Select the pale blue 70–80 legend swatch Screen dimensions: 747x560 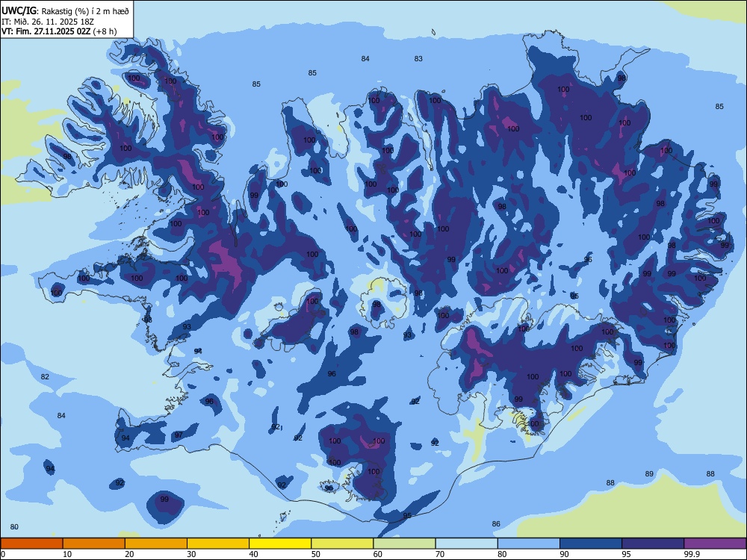466,544
